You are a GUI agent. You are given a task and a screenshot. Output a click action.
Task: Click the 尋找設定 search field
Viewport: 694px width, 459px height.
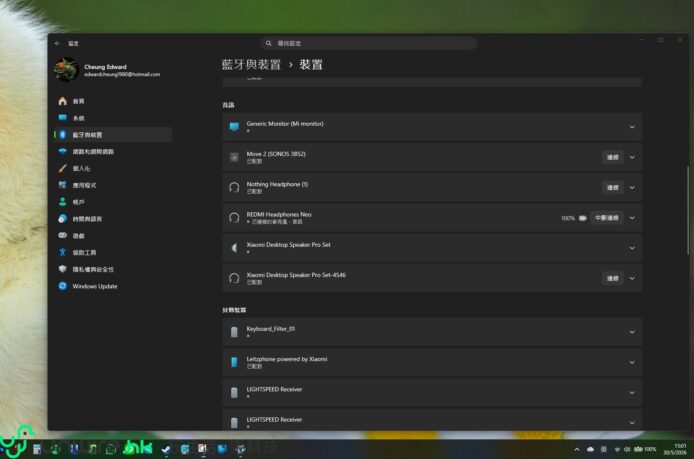[x=369, y=43]
